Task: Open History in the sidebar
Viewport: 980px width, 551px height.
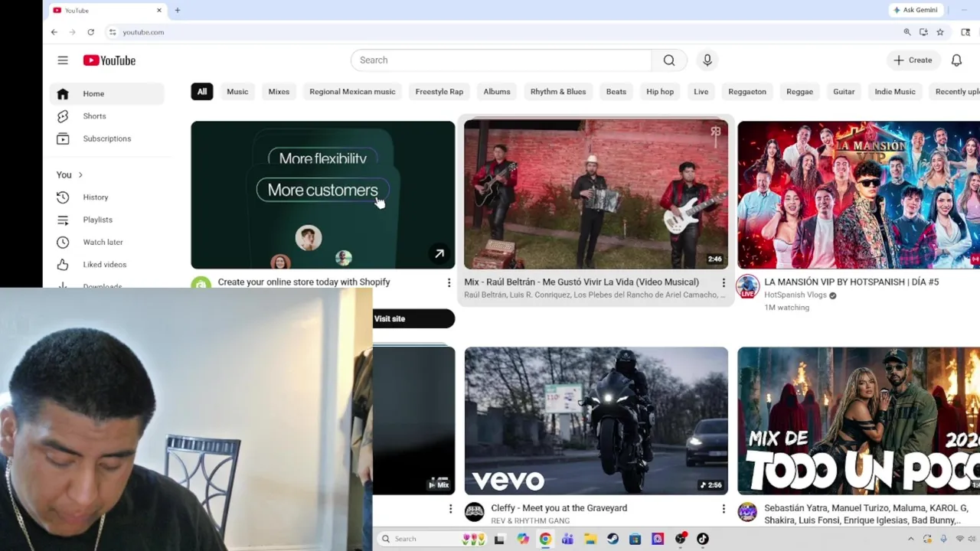Action: 107,197
